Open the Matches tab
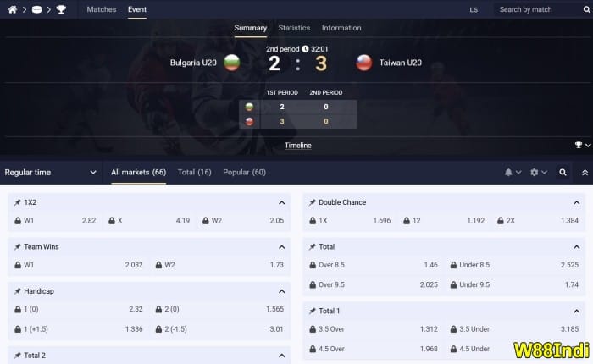Image resolution: width=593 pixels, height=364 pixels. click(x=102, y=9)
